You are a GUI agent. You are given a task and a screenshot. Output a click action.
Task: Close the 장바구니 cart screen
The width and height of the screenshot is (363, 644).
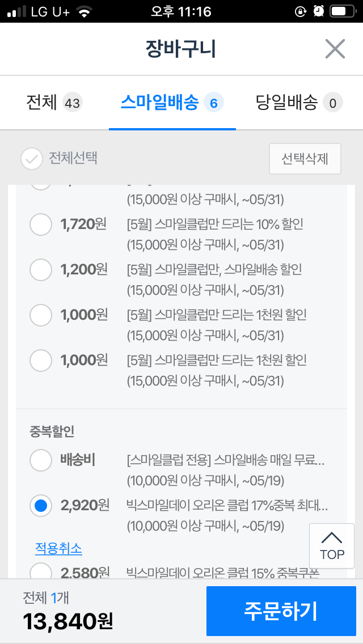(335, 49)
